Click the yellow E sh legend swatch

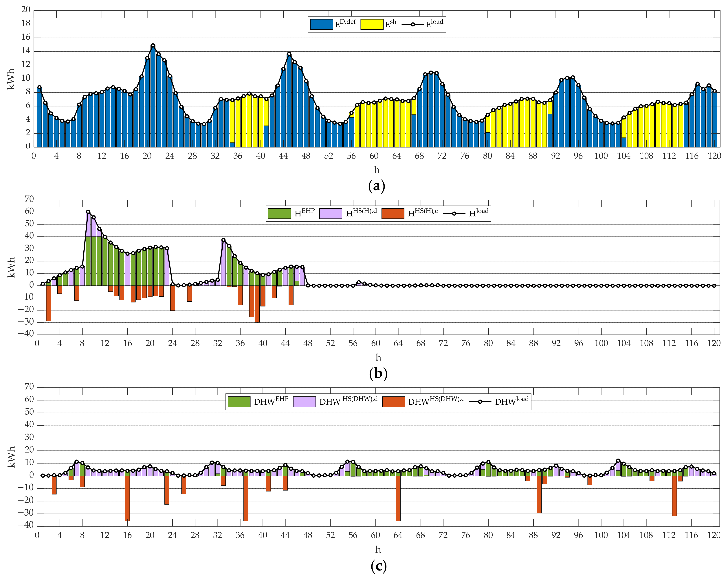(372, 24)
